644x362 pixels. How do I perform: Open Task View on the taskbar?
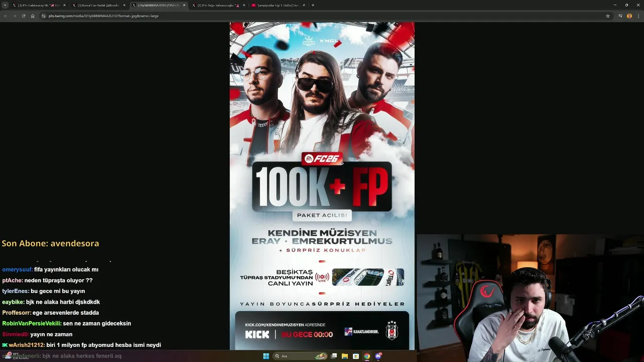334,356
